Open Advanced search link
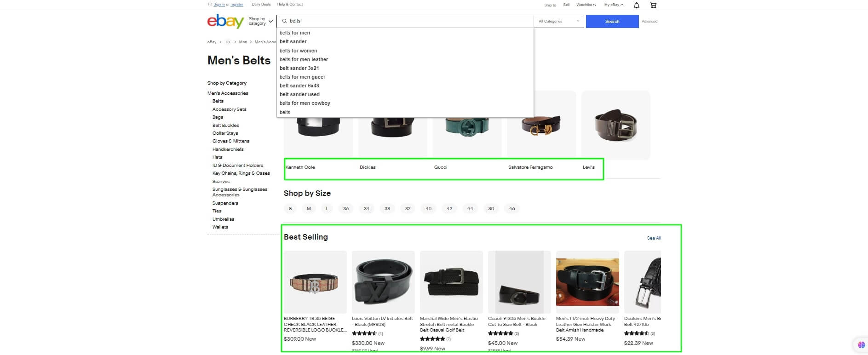Viewport: 868px width, 355px height. [x=650, y=21]
